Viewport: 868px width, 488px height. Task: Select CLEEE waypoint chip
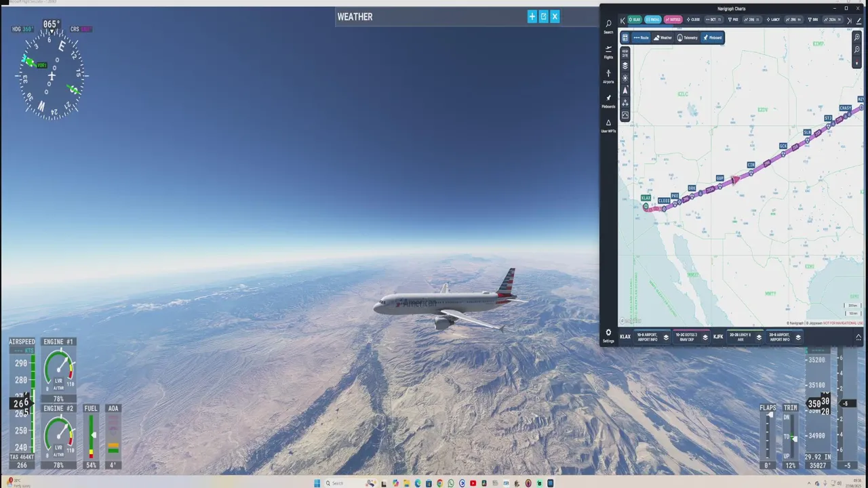click(x=693, y=20)
